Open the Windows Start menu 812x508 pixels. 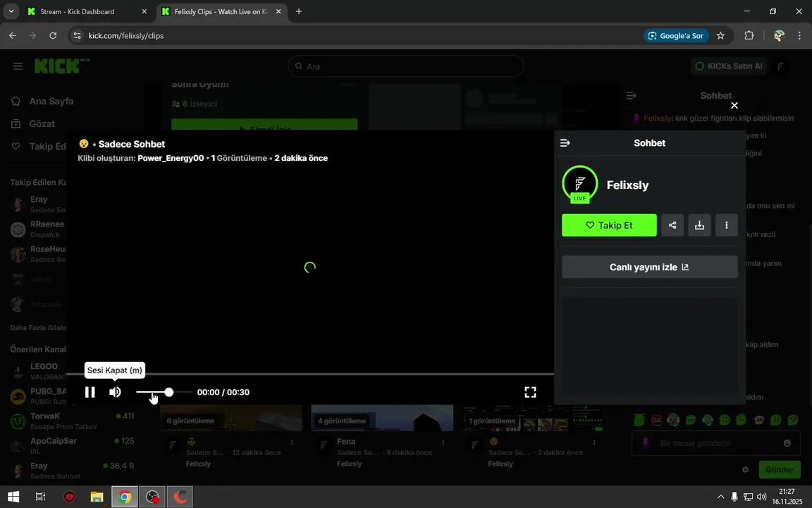(13, 497)
